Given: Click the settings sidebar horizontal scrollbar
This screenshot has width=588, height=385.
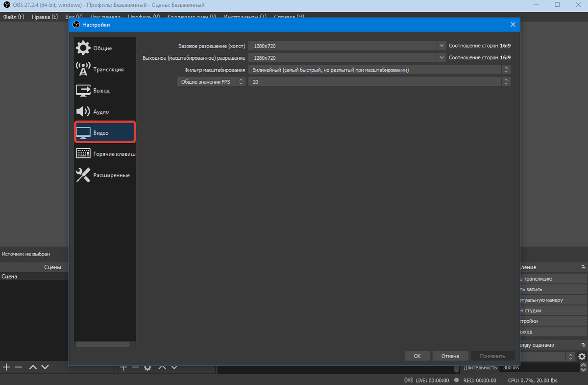Looking at the screenshot, I should tap(102, 344).
